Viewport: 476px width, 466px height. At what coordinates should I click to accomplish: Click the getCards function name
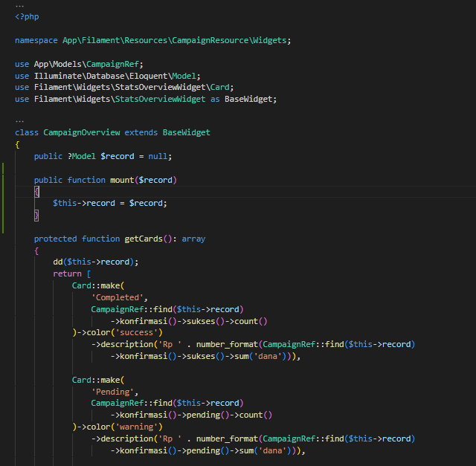click(144, 239)
